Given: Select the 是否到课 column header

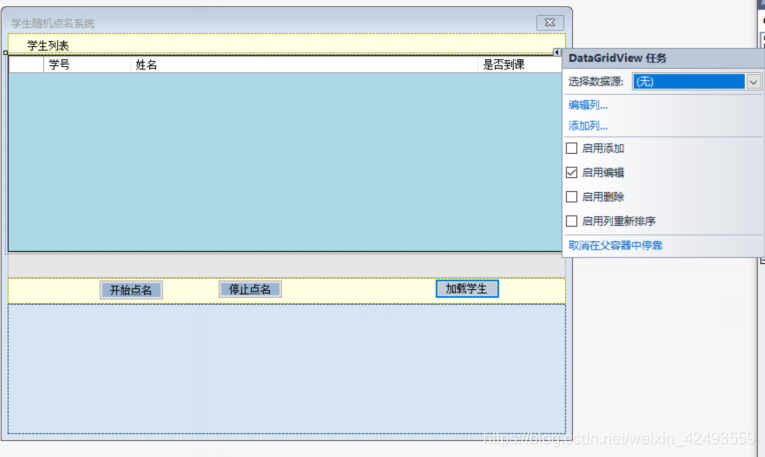Looking at the screenshot, I should 519,64.
